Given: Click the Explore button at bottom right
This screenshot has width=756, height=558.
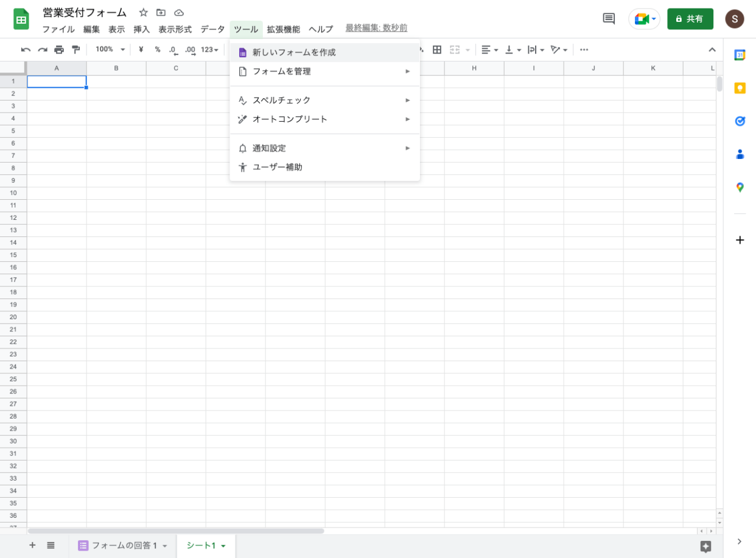Looking at the screenshot, I should (705, 546).
